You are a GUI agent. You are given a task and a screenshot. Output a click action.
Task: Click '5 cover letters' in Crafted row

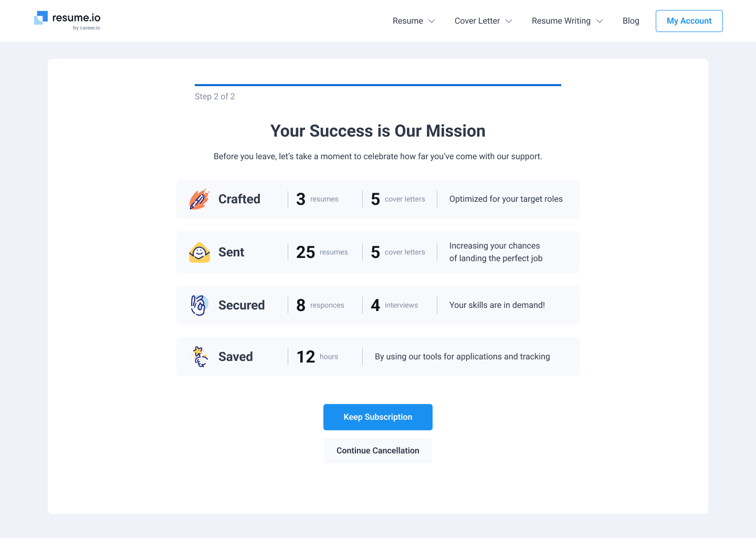(x=398, y=199)
